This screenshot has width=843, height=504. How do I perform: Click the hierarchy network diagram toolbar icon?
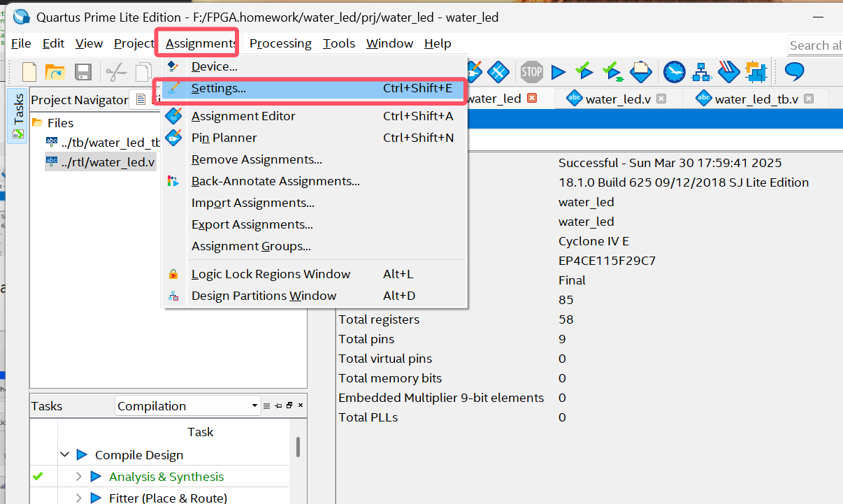[x=701, y=71]
